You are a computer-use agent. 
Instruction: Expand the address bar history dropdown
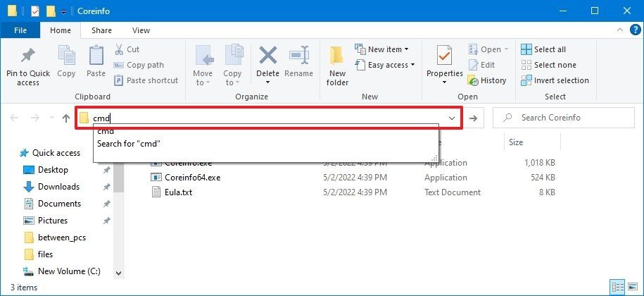click(452, 118)
